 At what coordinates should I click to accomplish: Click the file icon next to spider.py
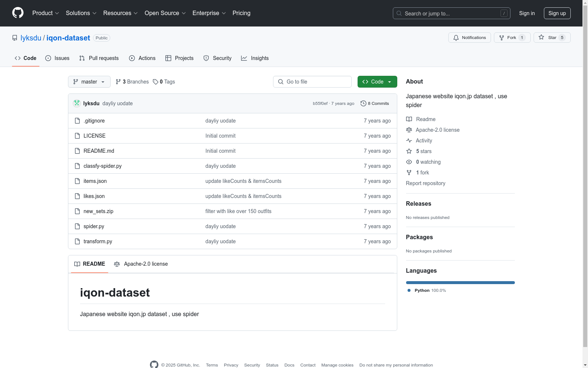77,226
